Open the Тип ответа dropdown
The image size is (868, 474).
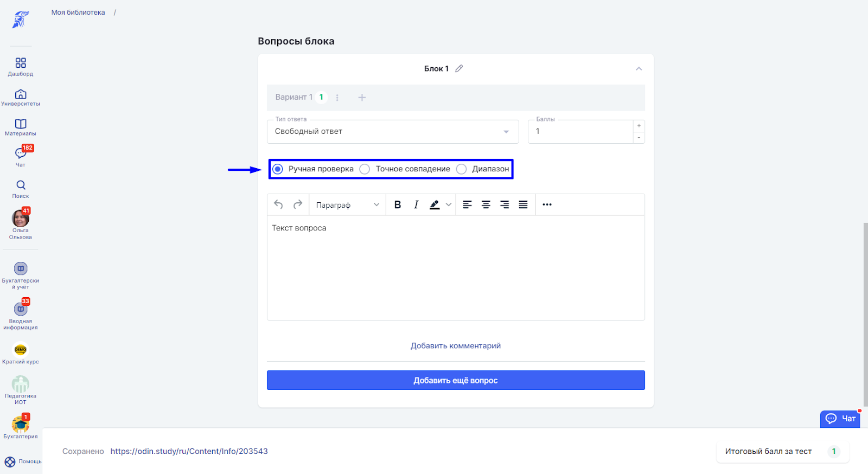tap(393, 131)
